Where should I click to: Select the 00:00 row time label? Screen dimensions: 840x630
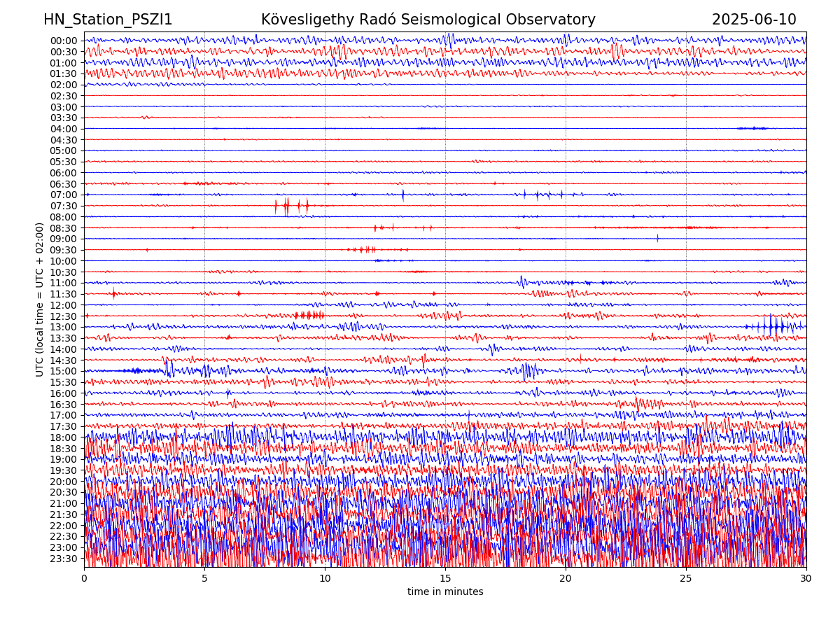pyautogui.click(x=64, y=41)
